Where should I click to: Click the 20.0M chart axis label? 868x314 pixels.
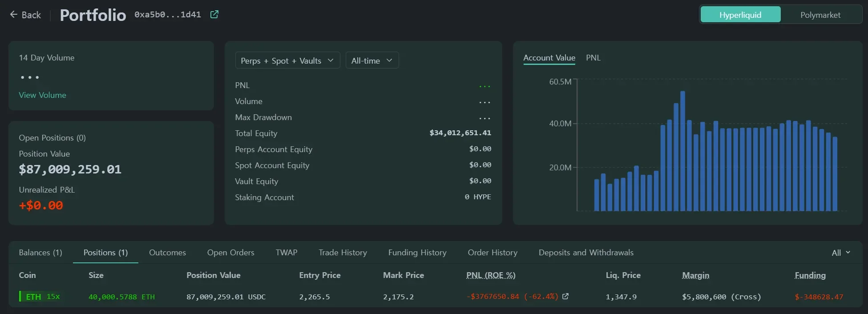click(x=560, y=168)
